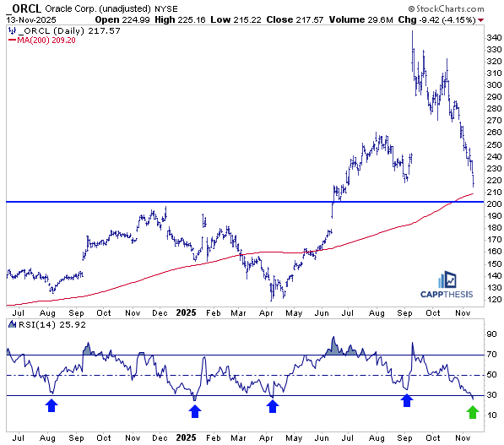Click the 13-Nov-2025 date label
This screenshot has width=504, height=445.
[x=31, y=20]
